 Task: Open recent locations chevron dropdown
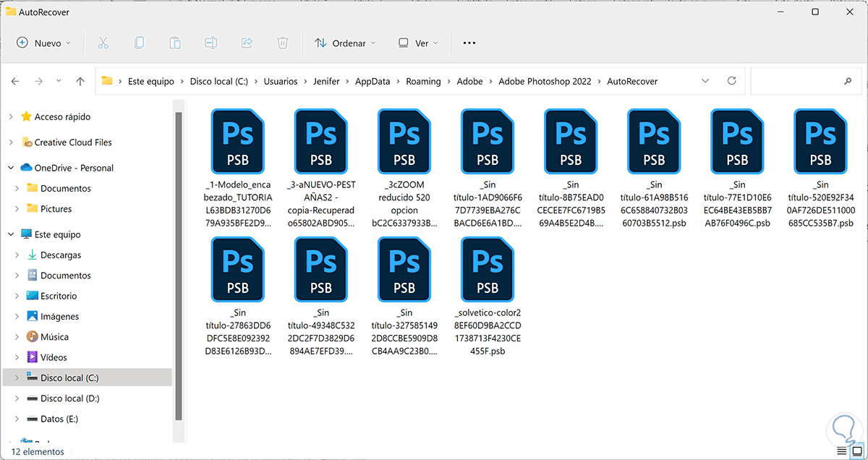coord(59,82)
